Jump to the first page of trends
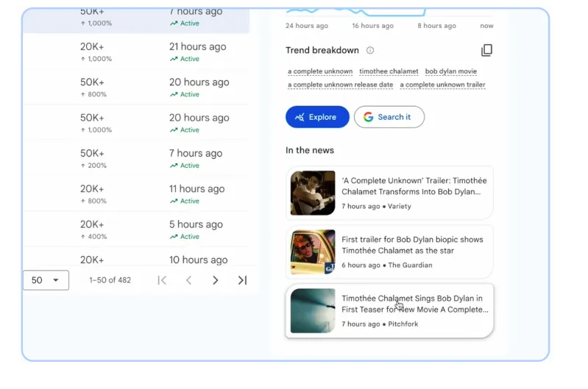Image resolution: width=588 pixels, height=389 pixels. click(162, 280)
